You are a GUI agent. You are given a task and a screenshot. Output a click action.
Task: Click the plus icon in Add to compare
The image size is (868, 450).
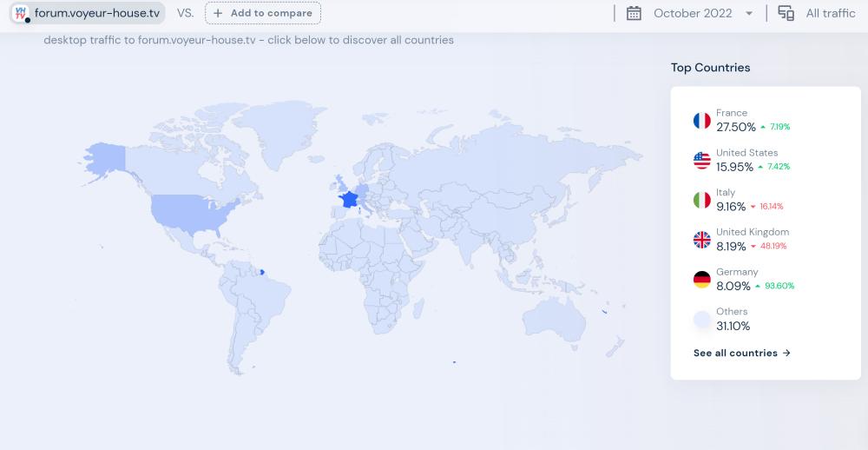(218, 13)
